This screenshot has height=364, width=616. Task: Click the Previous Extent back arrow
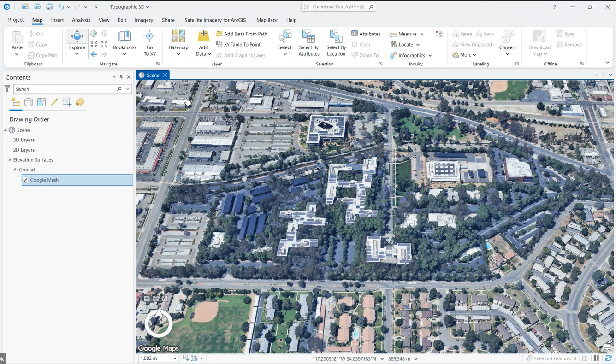[94, 54]
